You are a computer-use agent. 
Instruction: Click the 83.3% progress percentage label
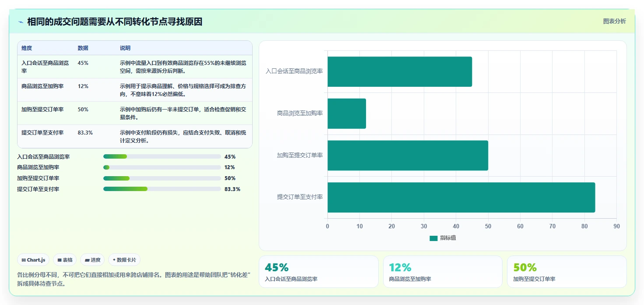232,189
